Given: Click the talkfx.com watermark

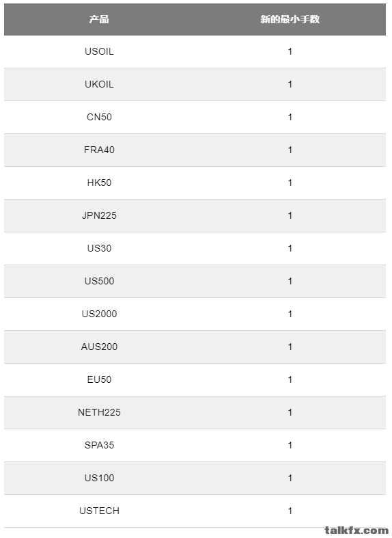Looking at the screenshot, I should coord(356,530).
